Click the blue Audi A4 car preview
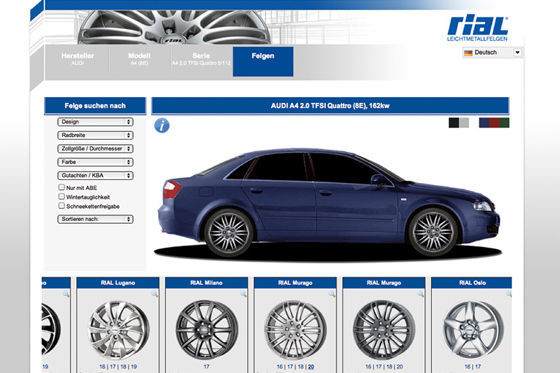Image resolution: width=560 pixels, height=373 pixels. click(x=329, y=204)
